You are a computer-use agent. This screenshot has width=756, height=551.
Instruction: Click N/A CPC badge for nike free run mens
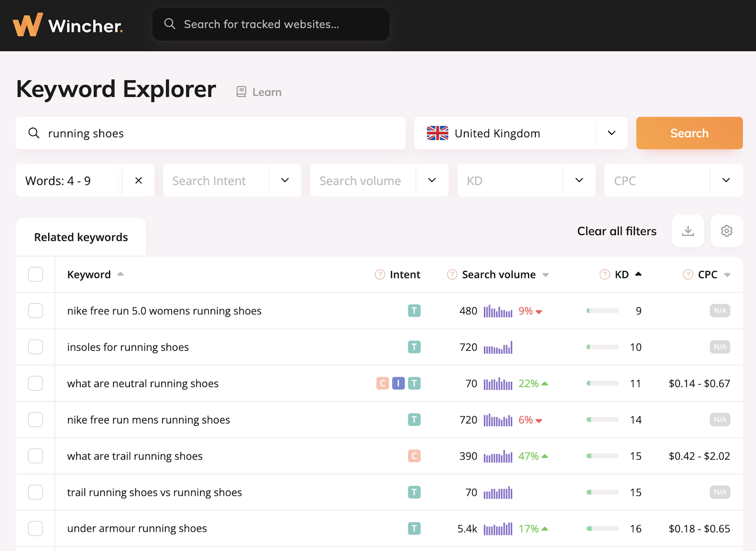(x=720, y=419)
